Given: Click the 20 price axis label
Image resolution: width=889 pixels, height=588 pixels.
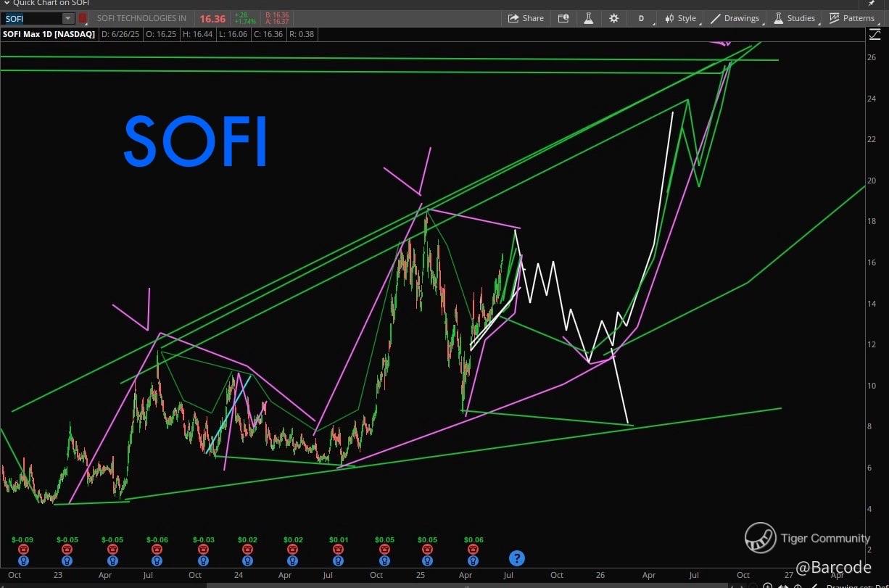Looking at the screenshot, I should tap(873, 181).
